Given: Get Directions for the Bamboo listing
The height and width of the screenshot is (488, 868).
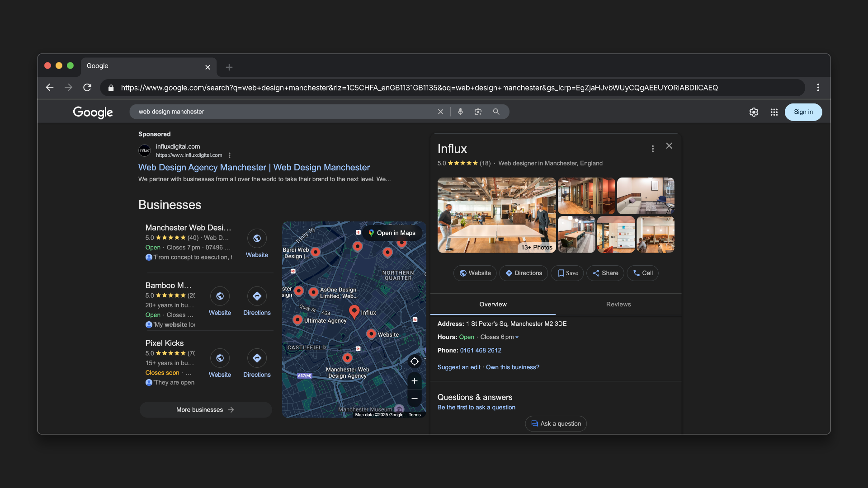Looking at the screenshot, I should [x=257, y=301].
